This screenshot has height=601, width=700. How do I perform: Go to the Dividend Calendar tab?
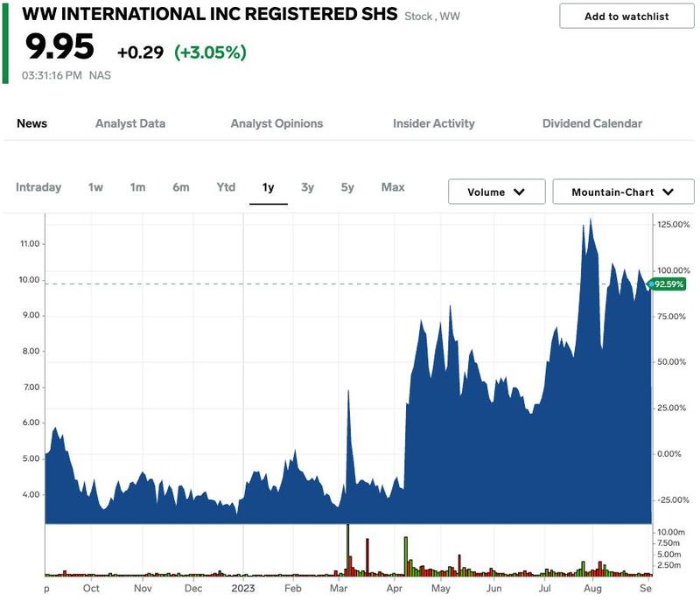coord(592,123)
